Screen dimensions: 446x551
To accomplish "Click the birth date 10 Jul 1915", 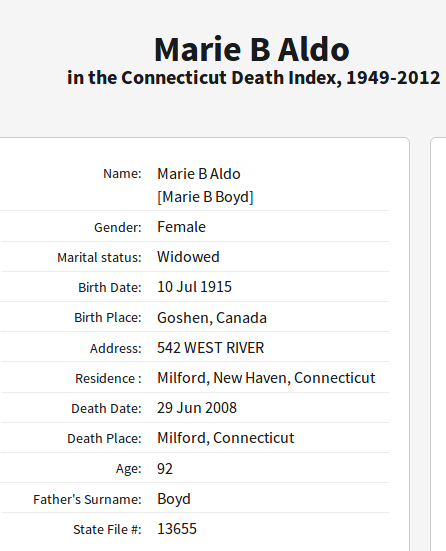I will click(x=194, y=287).
